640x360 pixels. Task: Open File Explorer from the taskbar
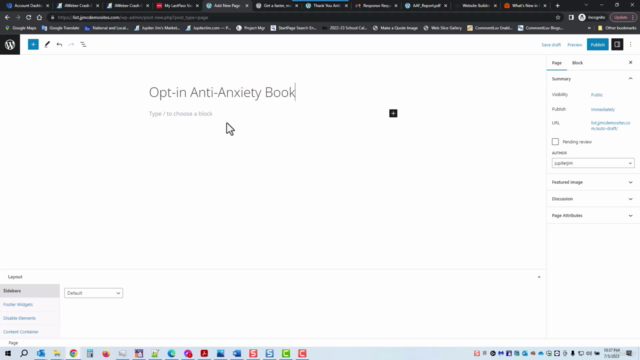tap(57, 353)
